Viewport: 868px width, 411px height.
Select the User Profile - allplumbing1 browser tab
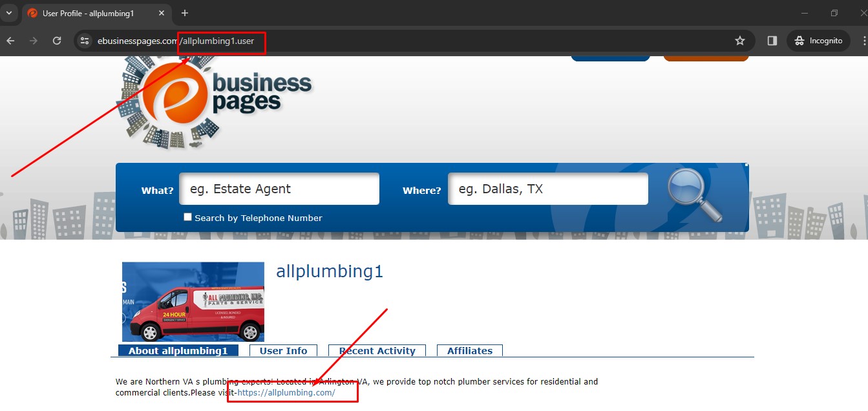point(96,14)
